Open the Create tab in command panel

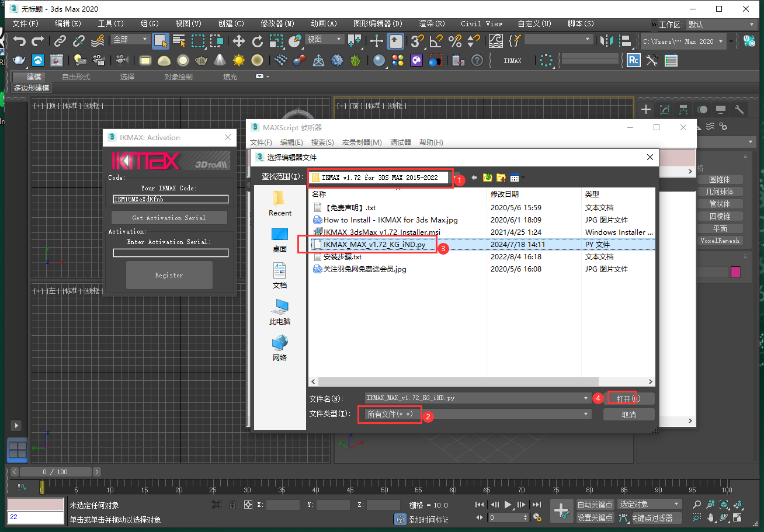click(x=646, y=109)
